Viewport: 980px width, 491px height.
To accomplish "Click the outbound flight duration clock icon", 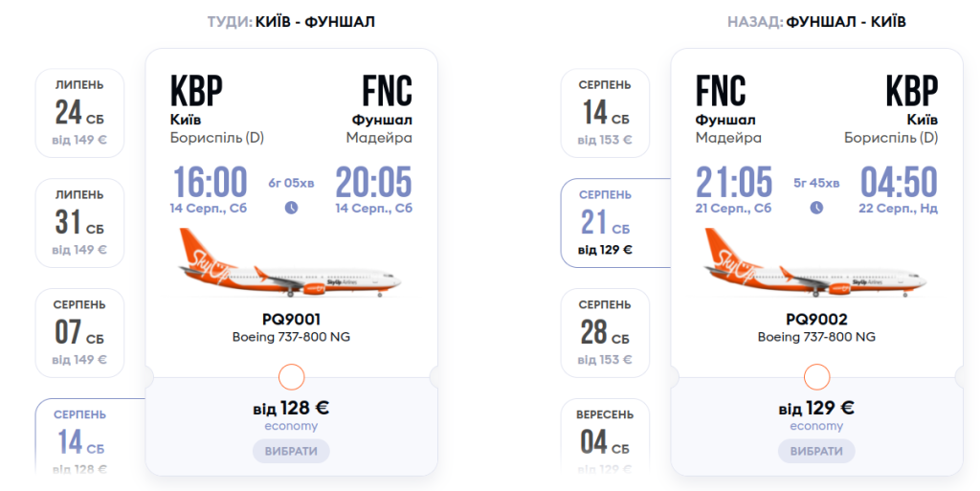I will coord(292,208).
